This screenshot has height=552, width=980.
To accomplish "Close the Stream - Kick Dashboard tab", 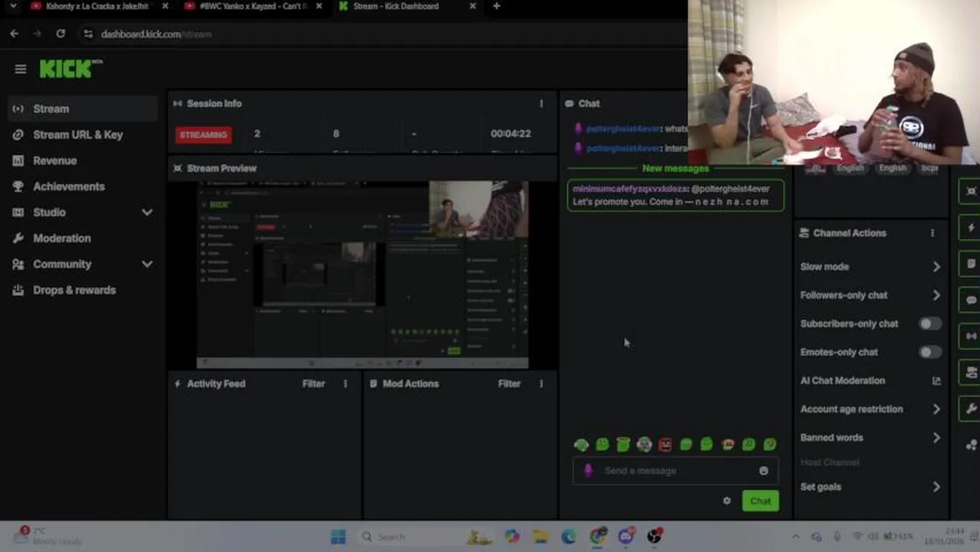I will pos(472,6).
